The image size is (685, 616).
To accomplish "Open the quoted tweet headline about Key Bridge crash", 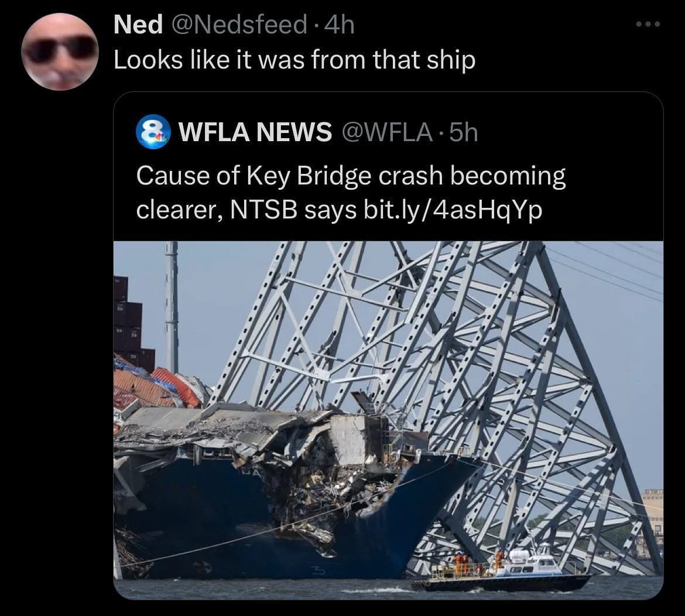I will [351, 193].
